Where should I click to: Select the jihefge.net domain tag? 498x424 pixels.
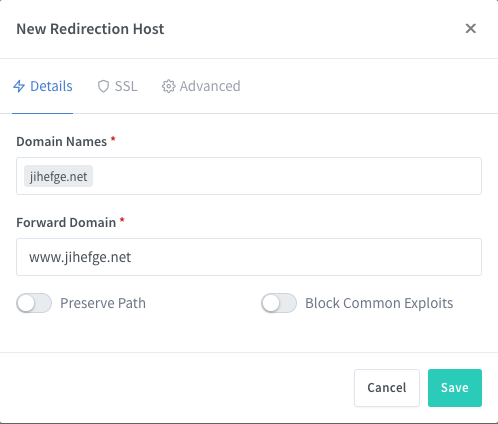click(58, 176)
